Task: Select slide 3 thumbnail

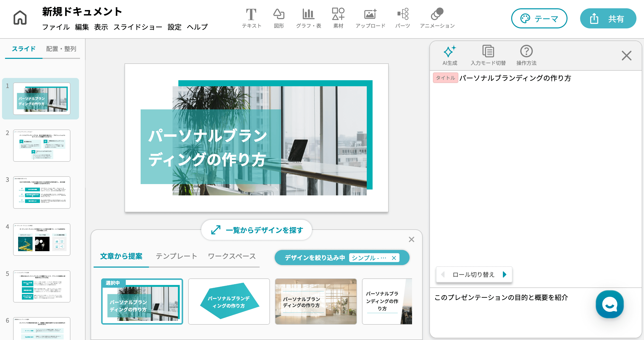Action: [42, 192]
